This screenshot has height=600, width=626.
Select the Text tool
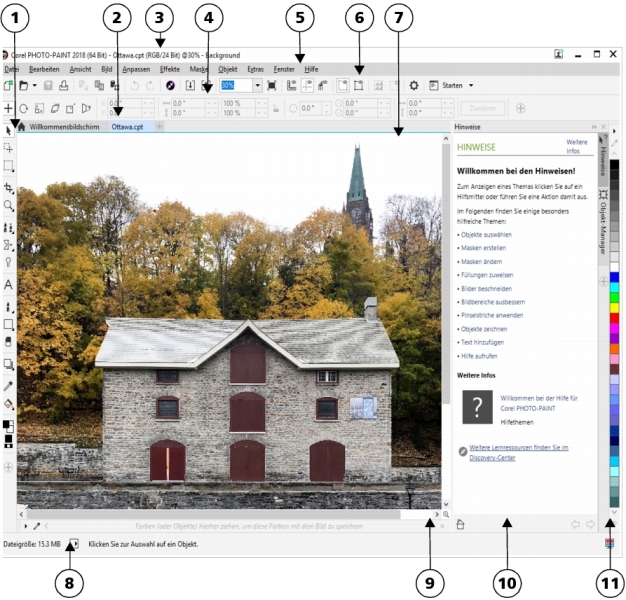click(9, 285)
